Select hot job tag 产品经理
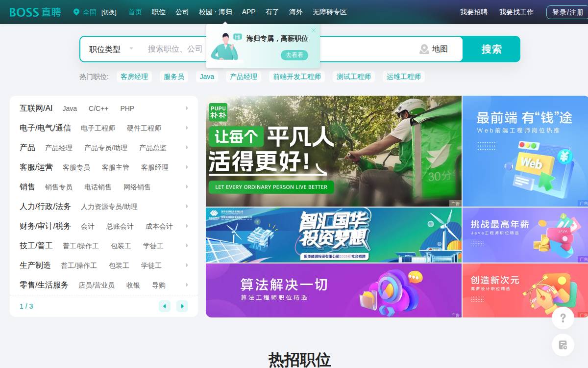 click(x=244, y=77)
